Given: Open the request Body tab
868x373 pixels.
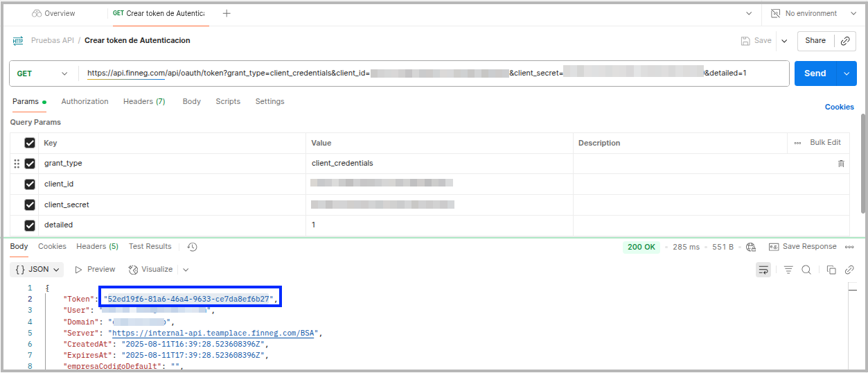Looking at the screenshot, I should click(x=192, y=102).
